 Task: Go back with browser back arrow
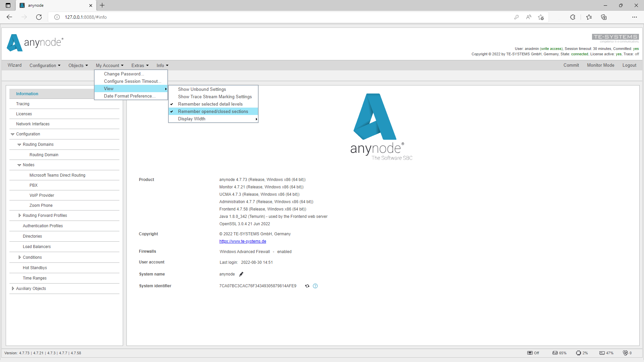9,17
